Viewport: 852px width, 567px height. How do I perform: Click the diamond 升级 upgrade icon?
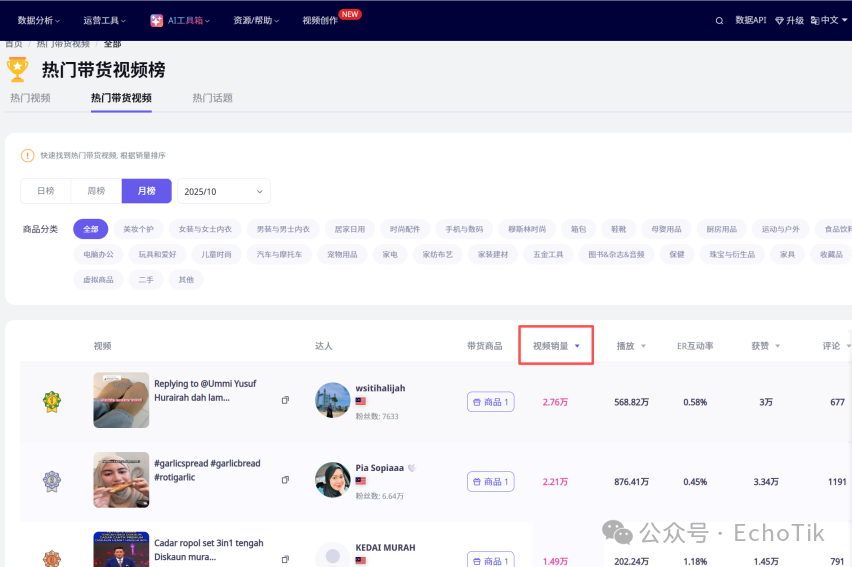coord(780,20)
